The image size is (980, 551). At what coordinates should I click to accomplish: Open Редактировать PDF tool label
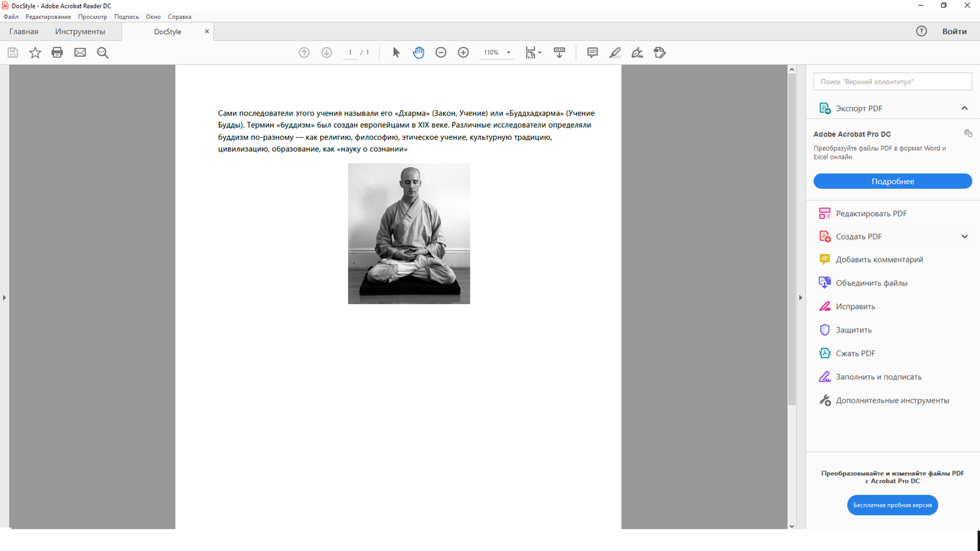pos(872,213)
